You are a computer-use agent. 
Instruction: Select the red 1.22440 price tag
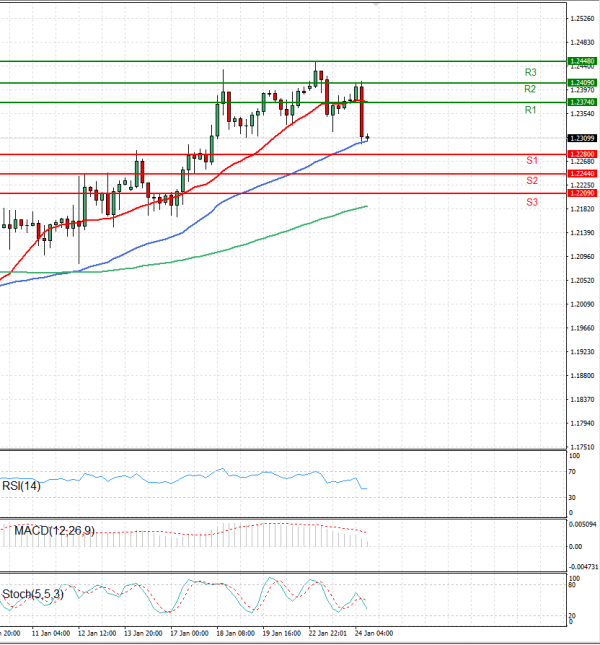tap(582, 174)
